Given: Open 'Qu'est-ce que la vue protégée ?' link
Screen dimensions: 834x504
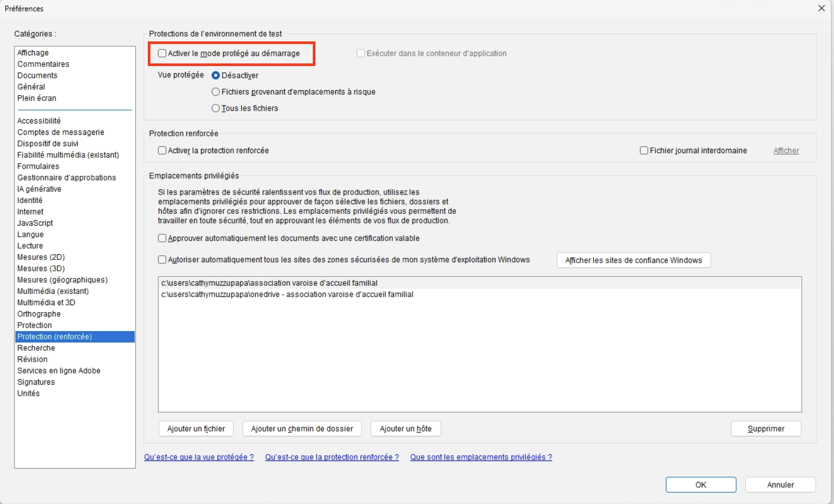Looking at the screenshot, I should click(199, 457).
